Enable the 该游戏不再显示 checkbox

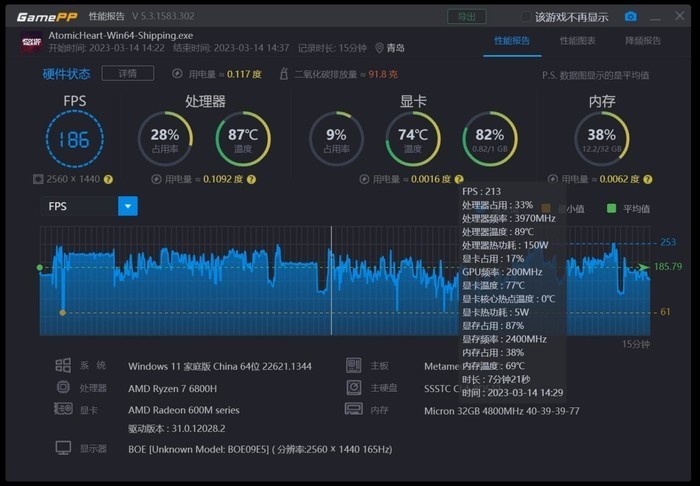[526, 17]
